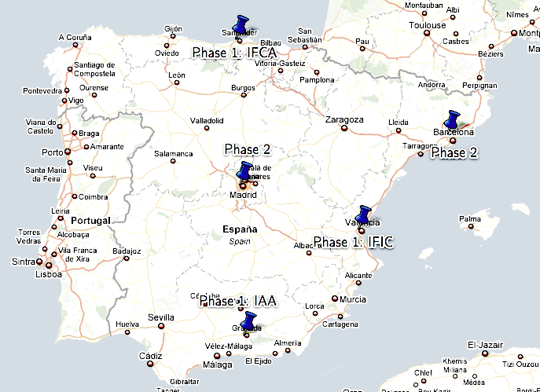This screenshot has height=392, width=540.
Task: Click the blue pushpin at Barcelona
Action: [452, 120]
